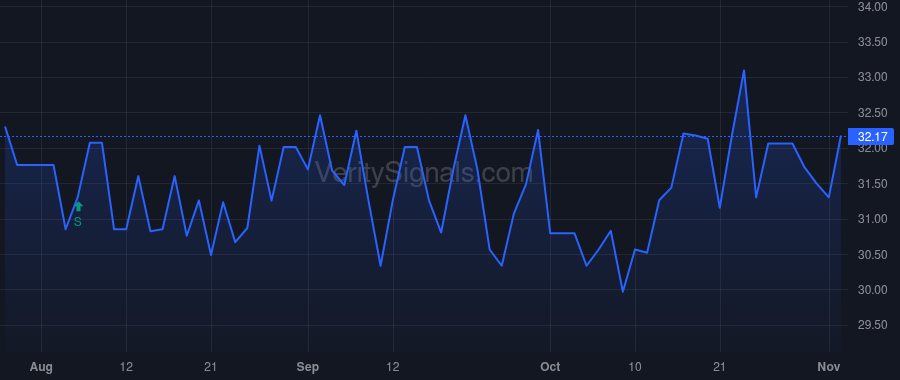The height and width of the screenshot is (380, 900).
Task: Click the Aug date axis label
Action: pyautogui.click(x=41, y=367)
